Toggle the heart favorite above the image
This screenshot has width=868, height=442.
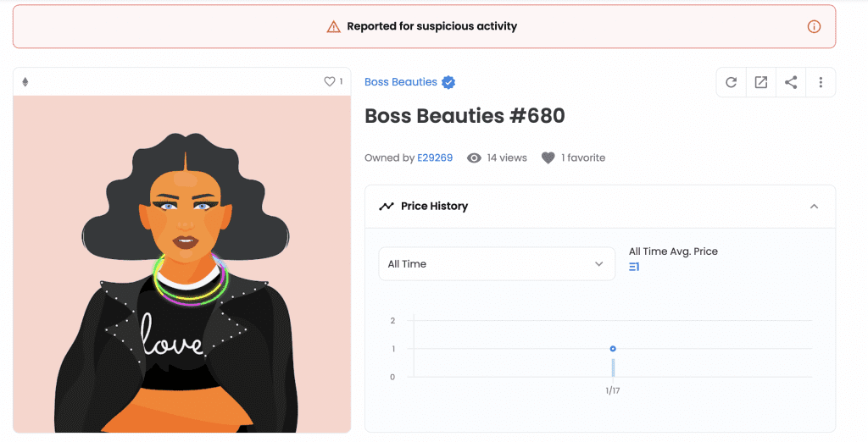pyautogui.click(x=330, y=81)
